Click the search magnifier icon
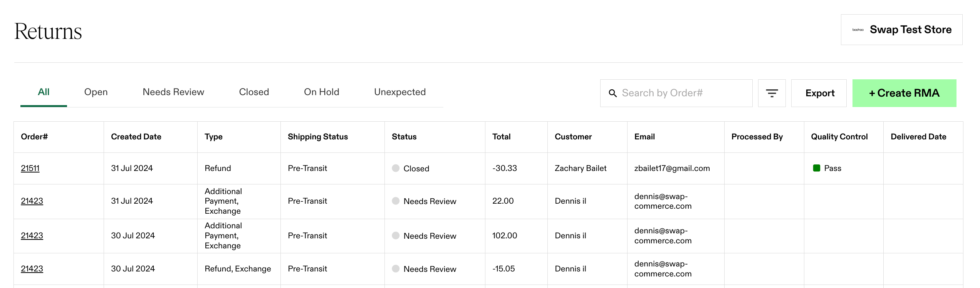 point(612,93)
